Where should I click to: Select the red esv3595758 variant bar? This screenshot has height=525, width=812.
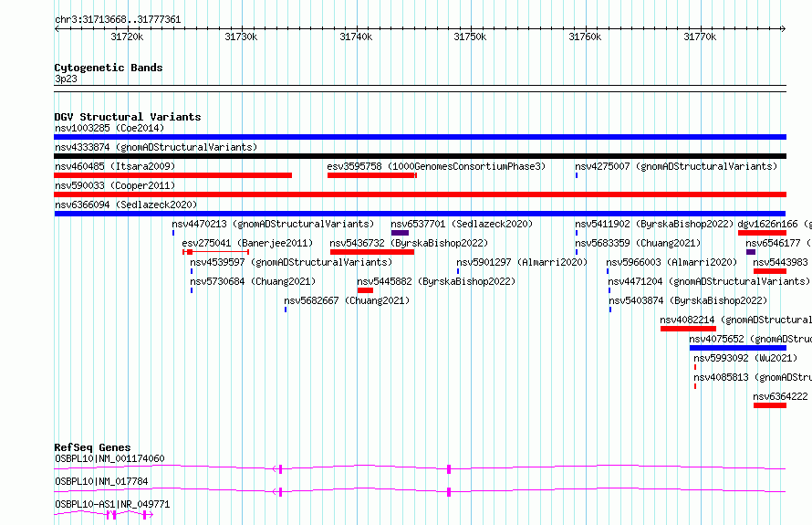pos(372,175)
